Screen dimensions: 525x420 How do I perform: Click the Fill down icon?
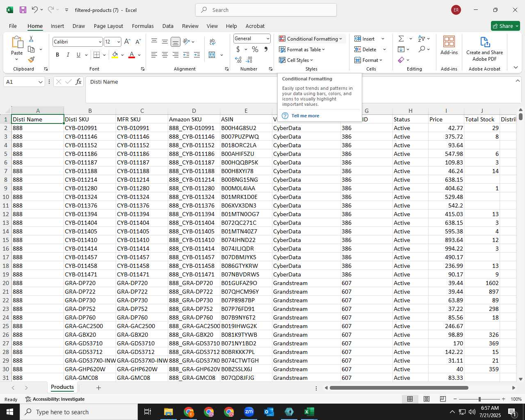(x=401, y=49)
